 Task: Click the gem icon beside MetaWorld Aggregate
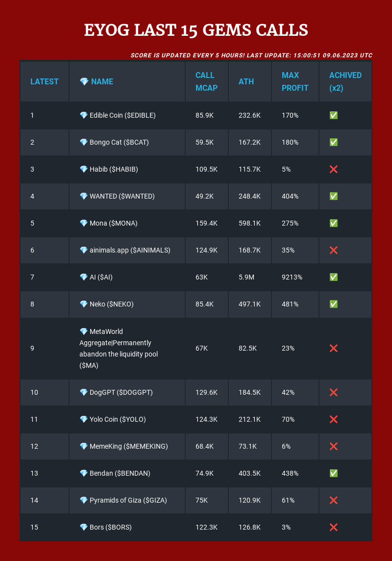[84, 331]
